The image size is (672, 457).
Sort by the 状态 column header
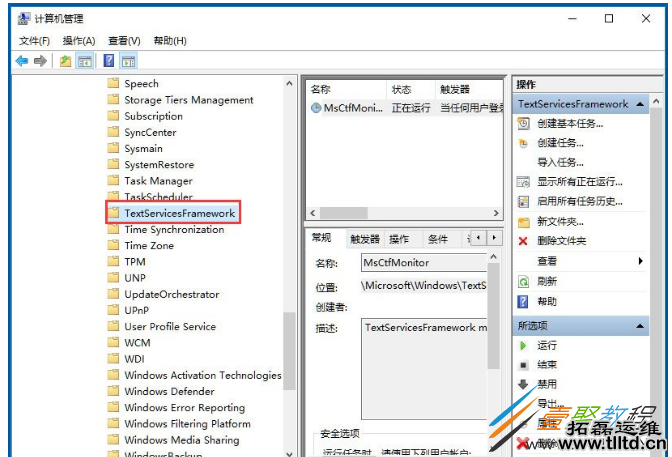point(410,90)
